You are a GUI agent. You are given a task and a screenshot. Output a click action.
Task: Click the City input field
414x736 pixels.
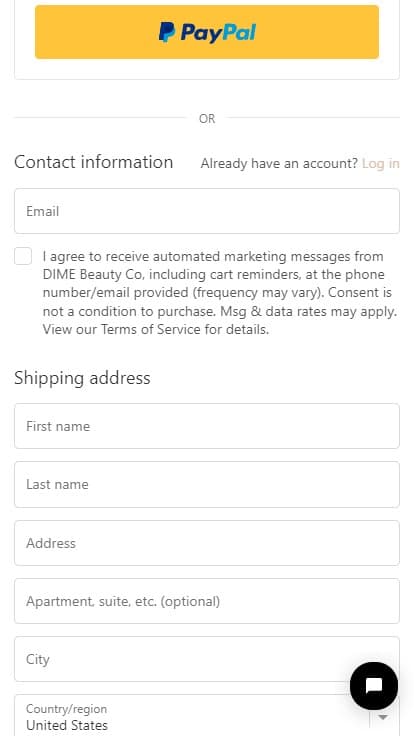pos(207,659)
